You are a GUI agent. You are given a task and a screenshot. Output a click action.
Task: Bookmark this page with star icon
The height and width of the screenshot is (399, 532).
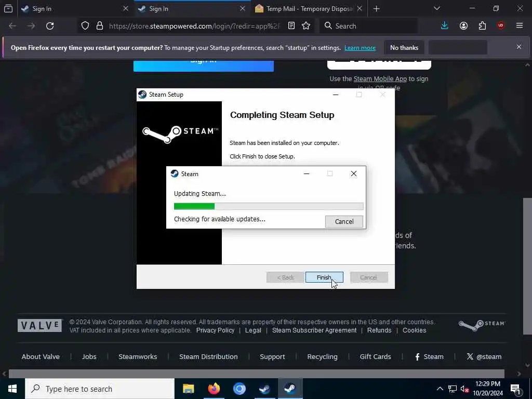(x=306, y=26)
